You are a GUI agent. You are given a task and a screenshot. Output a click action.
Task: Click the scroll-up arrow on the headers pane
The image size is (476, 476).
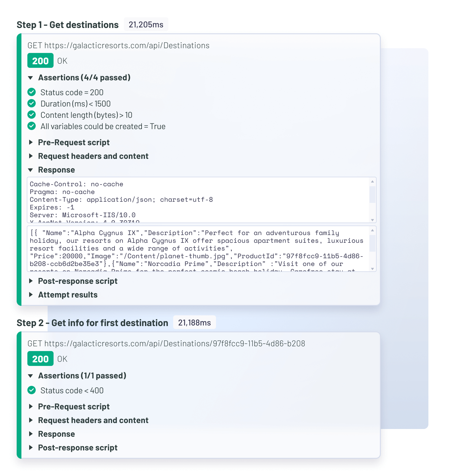[x=372, y=181]
